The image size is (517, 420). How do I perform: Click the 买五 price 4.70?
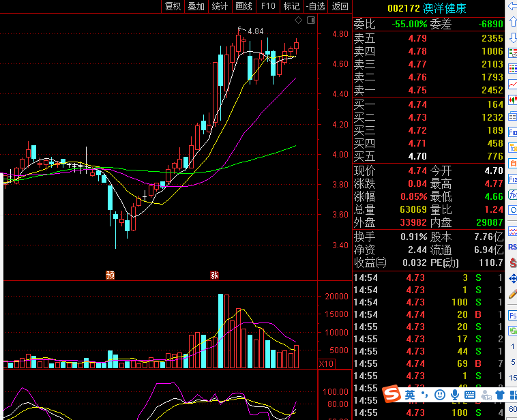[x=417, y=156]
